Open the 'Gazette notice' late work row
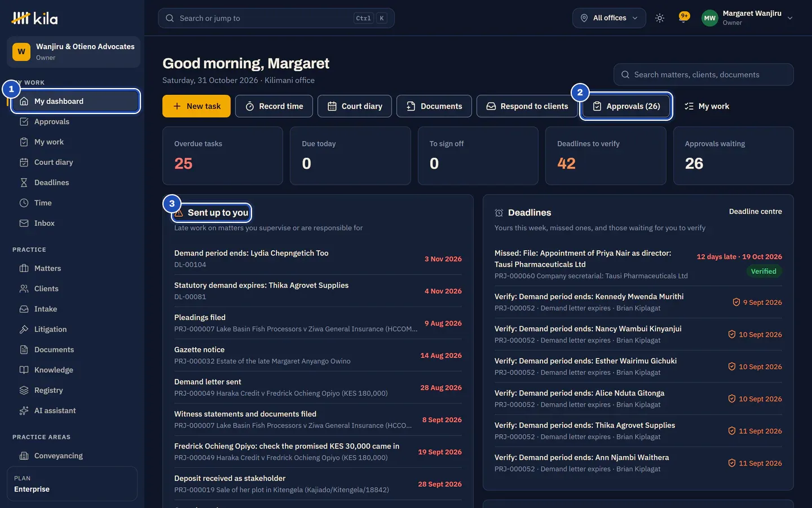This screenshot has height=508, width=812. click(318, 355)
